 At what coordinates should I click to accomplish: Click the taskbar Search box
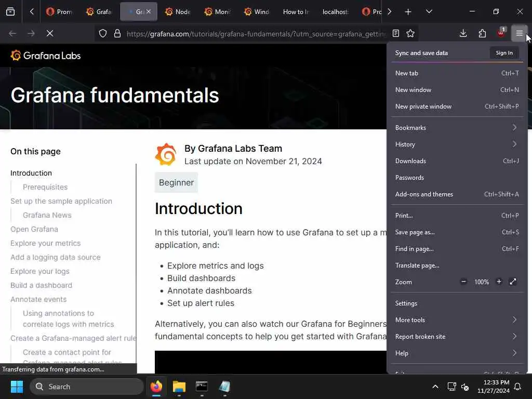(87, 387)
